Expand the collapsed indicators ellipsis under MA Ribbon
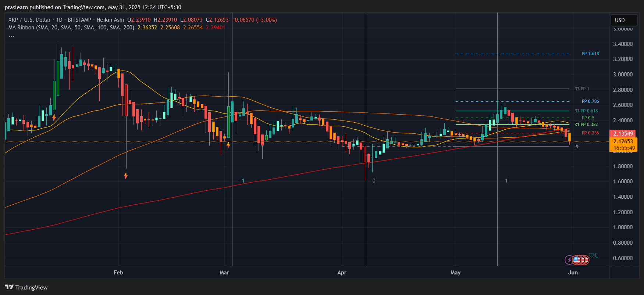Image resolution: width=644 pixels, height=295 pixels. (x=11, y=36)
